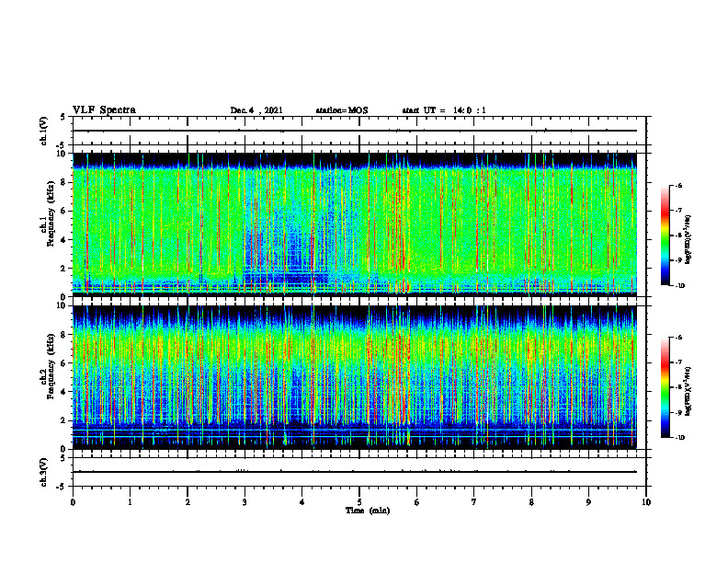Screen dimensions: 728x563
Task: Click the time axis tick label "8"
Action: [x=531, y=502]
